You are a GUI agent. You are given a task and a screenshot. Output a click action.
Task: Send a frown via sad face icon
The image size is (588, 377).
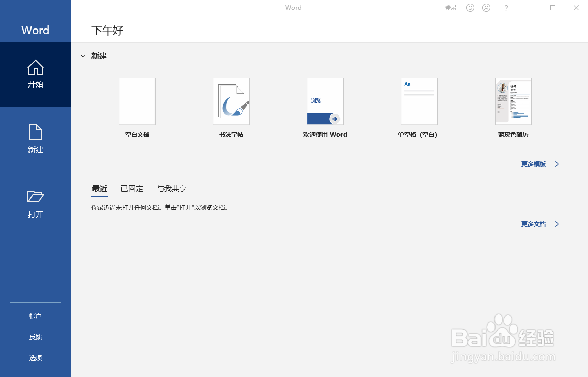pyautogui.click(x=486, y=8)
